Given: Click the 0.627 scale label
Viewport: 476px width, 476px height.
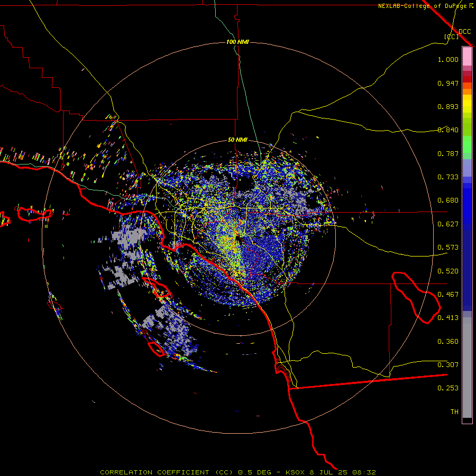Looking at the screenshot, I should (448, 224).
